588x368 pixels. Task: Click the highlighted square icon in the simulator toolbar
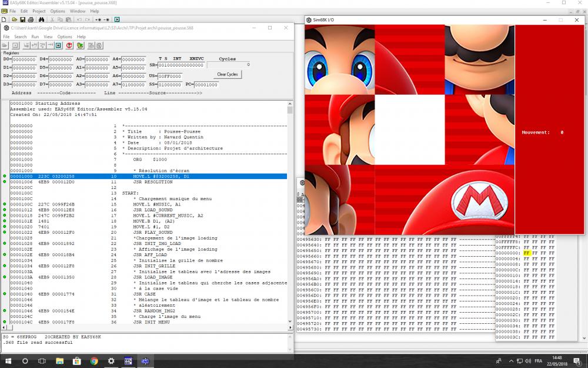58,45
